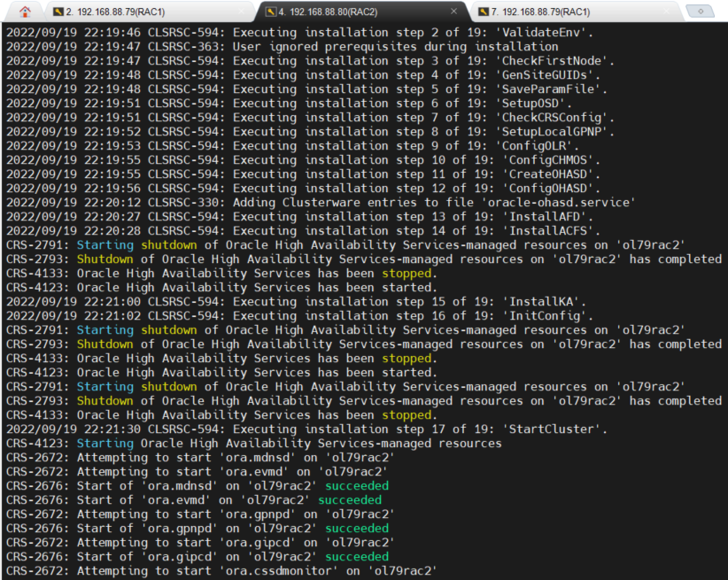Click the 'SaveParamFile' step 5 line

coord(307,89)
